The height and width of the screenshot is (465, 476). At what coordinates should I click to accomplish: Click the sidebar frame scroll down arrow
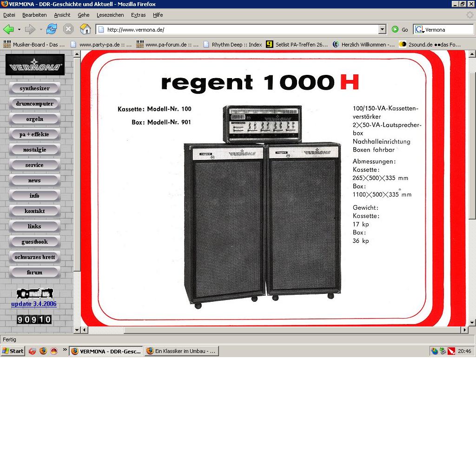click(x=77, y=330)
